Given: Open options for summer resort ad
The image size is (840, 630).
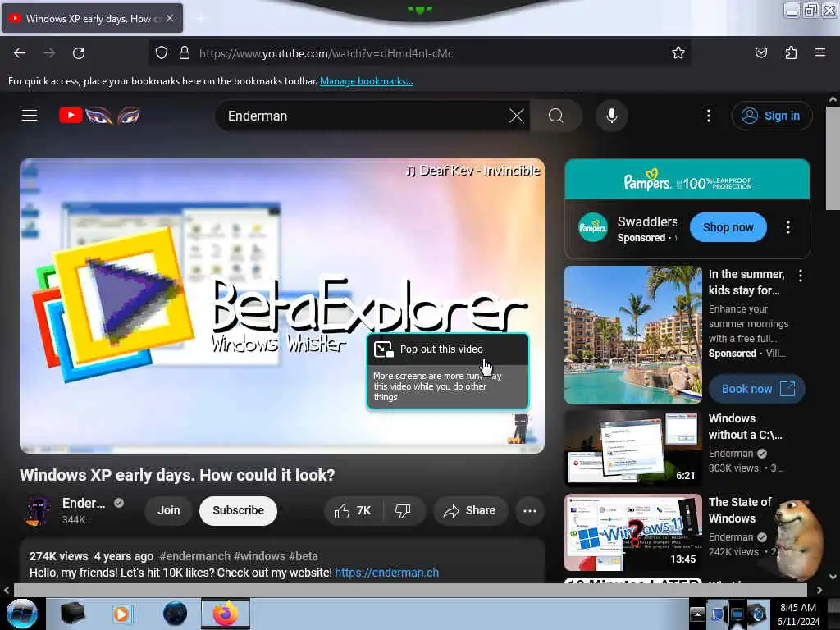Looking at the screenshot, I should (801, 276).
